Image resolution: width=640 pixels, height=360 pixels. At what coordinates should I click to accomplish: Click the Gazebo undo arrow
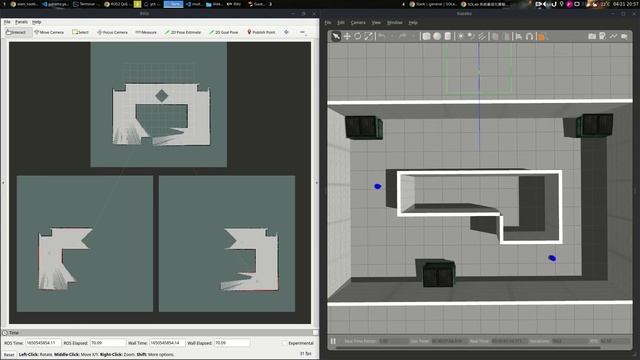[382, 36]
